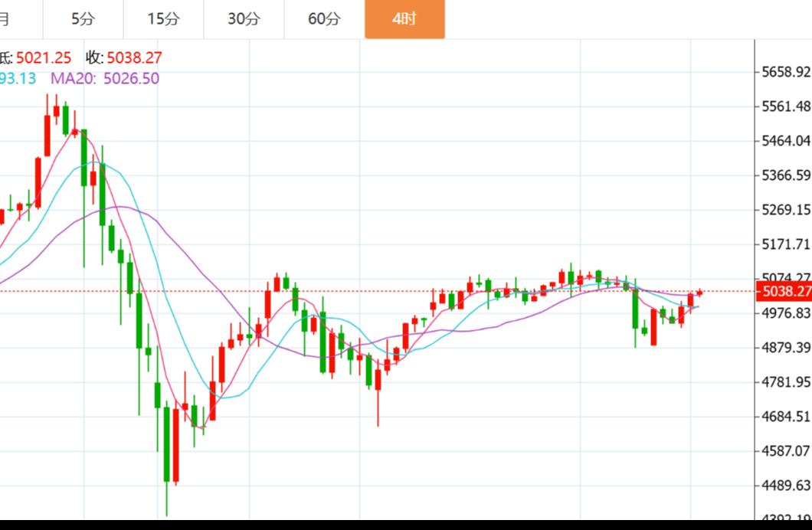Select the partially visible 月 tab
This screenshot has width=812, height=530.
[x=6, y=19]
